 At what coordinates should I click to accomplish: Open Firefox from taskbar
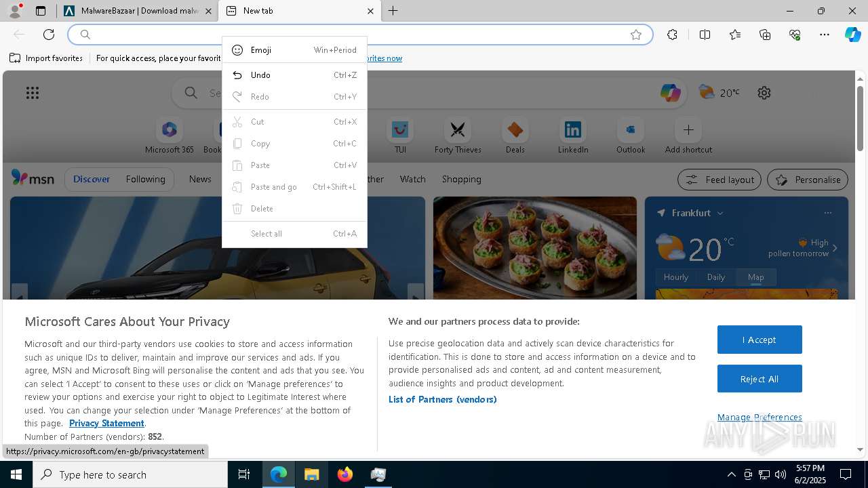coord(345,474)
